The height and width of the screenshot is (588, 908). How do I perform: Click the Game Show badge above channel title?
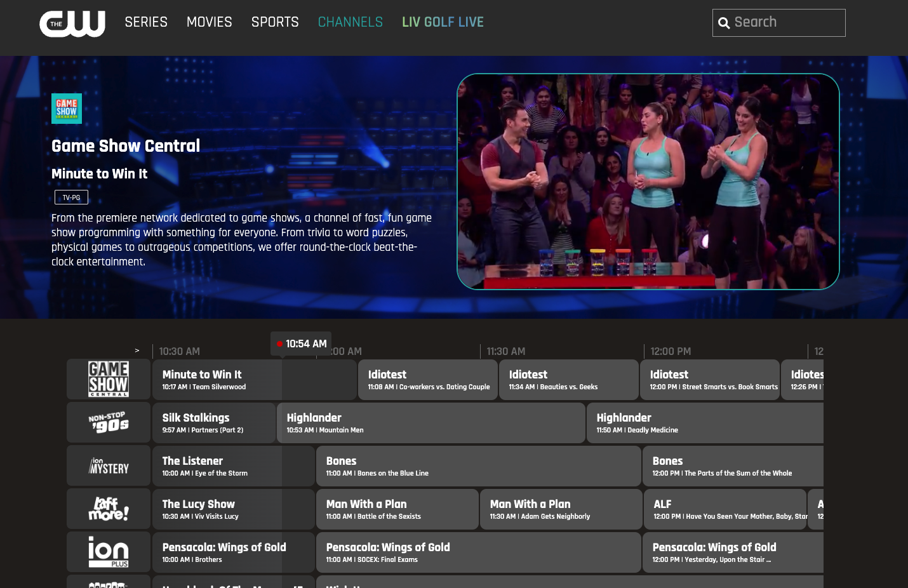(67, 109)
